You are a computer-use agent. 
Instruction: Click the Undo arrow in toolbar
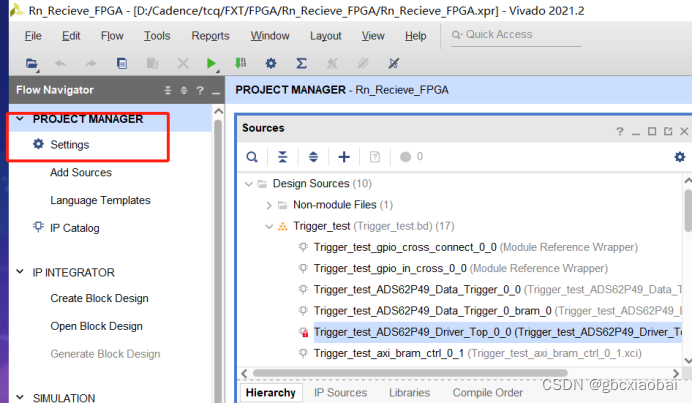(60, 64)
